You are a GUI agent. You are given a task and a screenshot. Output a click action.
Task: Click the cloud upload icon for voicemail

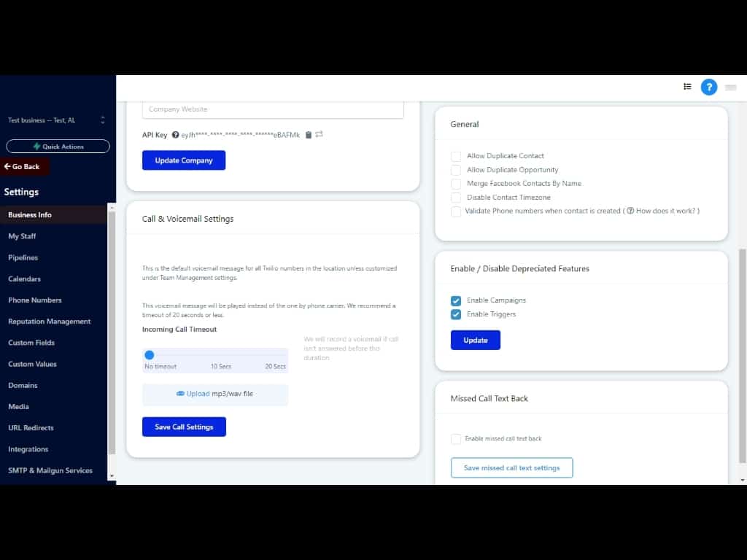(180, 394)
